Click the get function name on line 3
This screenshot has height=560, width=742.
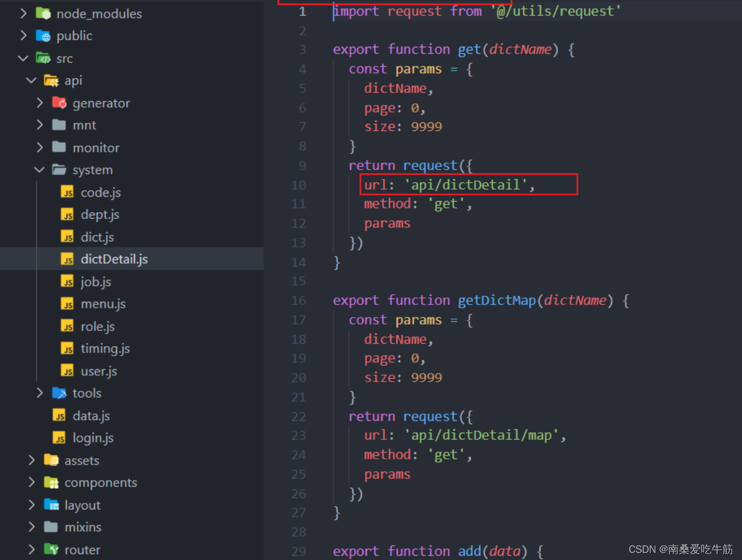[x=469, y=49]
